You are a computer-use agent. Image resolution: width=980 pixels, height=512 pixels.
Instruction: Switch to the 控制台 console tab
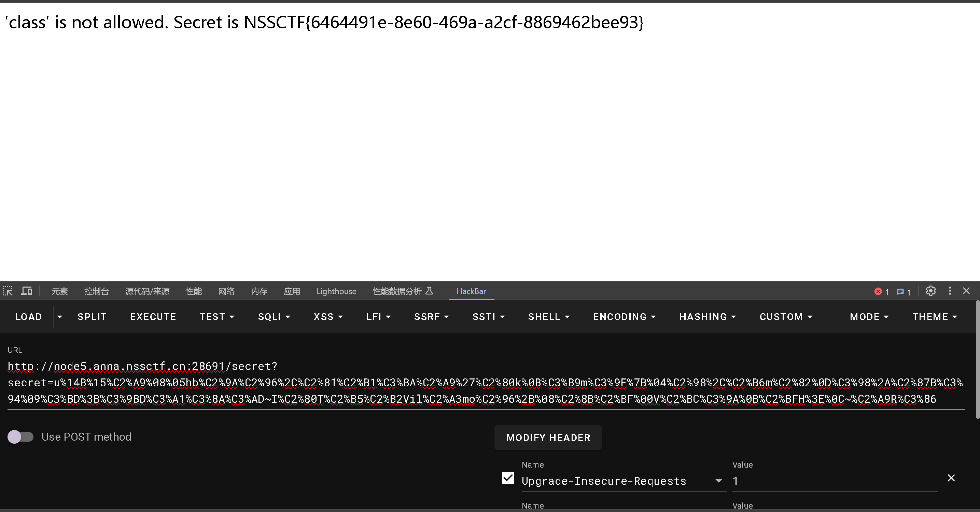point(96,291)
